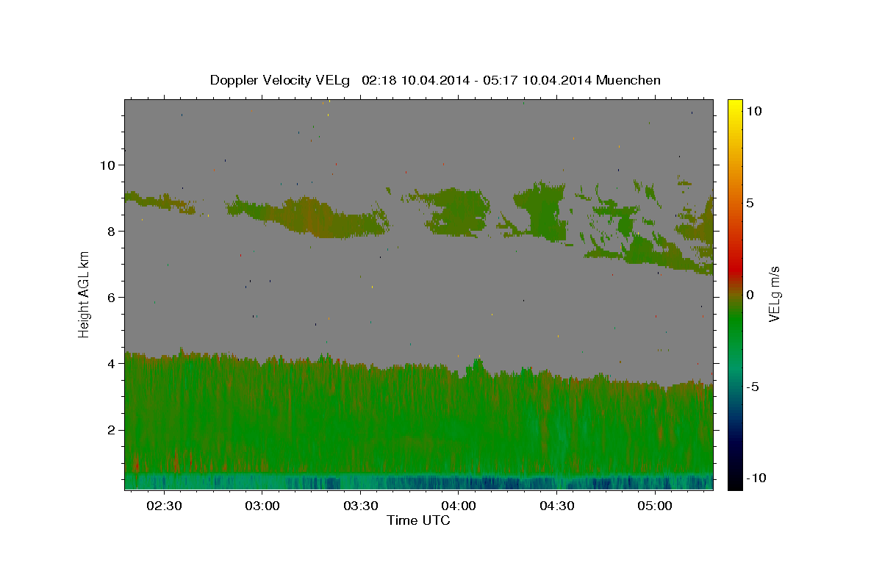Click the 03:30 time tick label

[360, 506]
